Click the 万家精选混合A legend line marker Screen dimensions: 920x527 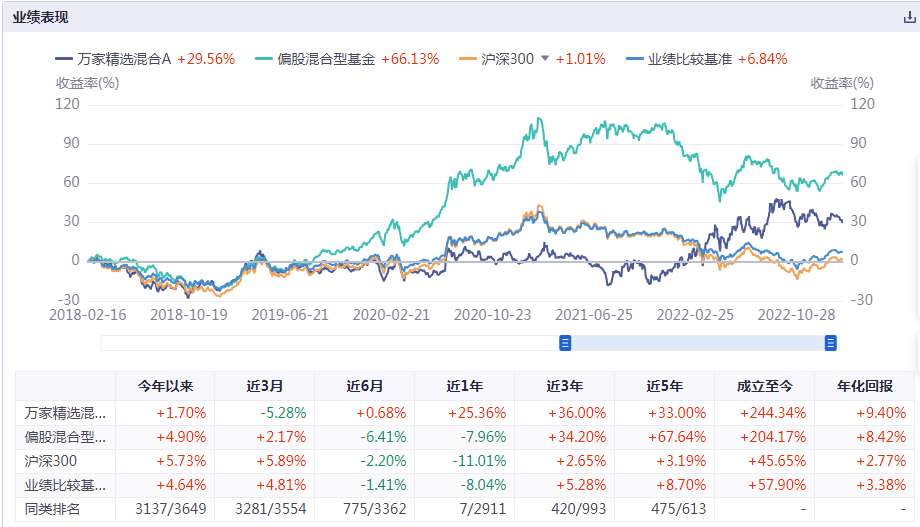click(63, 59)
